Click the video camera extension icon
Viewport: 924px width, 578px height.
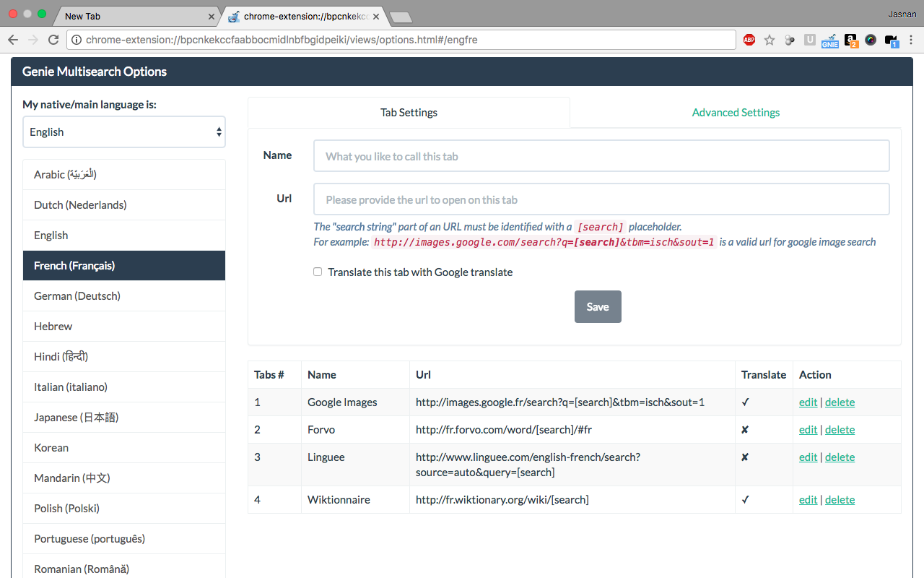pyautogui.click(x=892, y=40)
